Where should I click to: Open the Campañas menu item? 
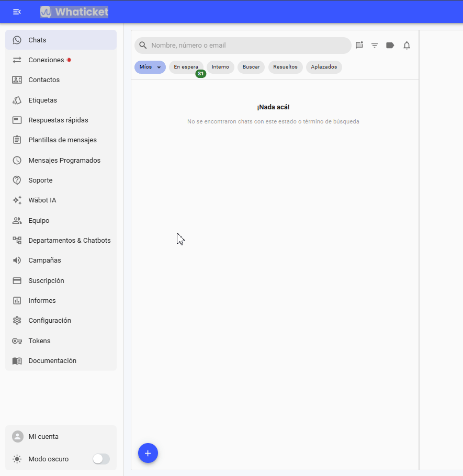[61, 260]
